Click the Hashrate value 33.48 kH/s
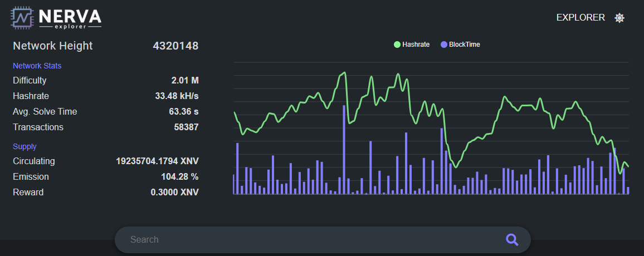This screenshot has height=256, width=644. coord(177,96)
